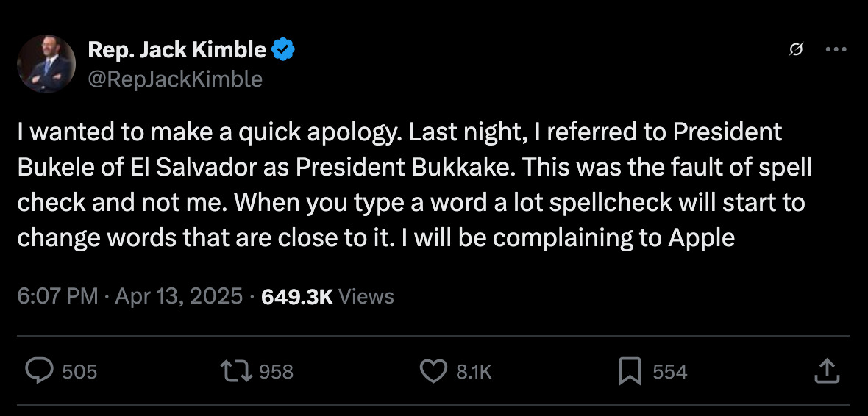The image size is (868, 416).
Task: Click the 554 bookmarks count
Action: pos(669,372)
